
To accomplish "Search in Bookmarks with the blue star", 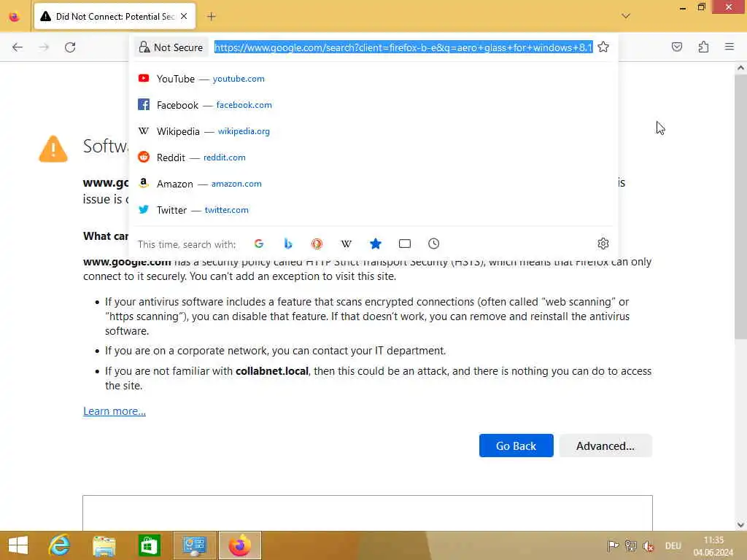I will click(x=376, y=244).
